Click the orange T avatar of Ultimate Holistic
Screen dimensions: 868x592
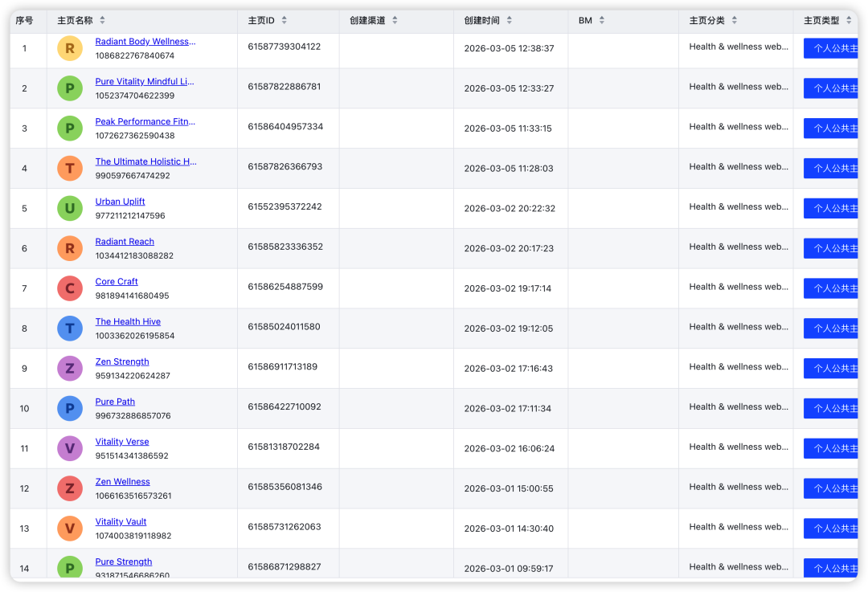[70, 168]
